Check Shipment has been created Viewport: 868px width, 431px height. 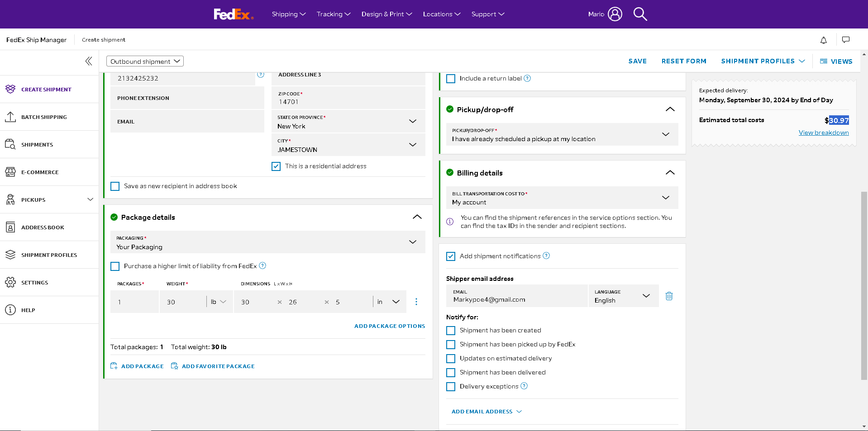click(x=451, y=331)
